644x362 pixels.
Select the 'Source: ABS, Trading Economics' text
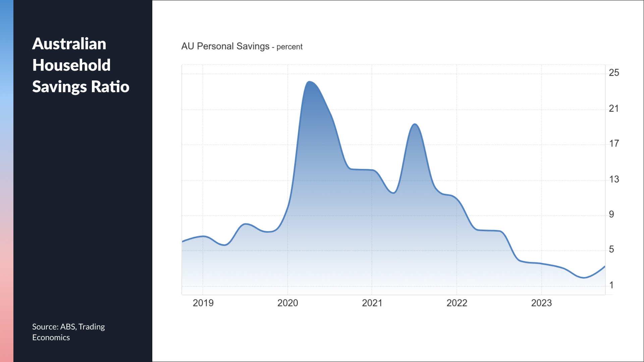[x=68, y=332]
